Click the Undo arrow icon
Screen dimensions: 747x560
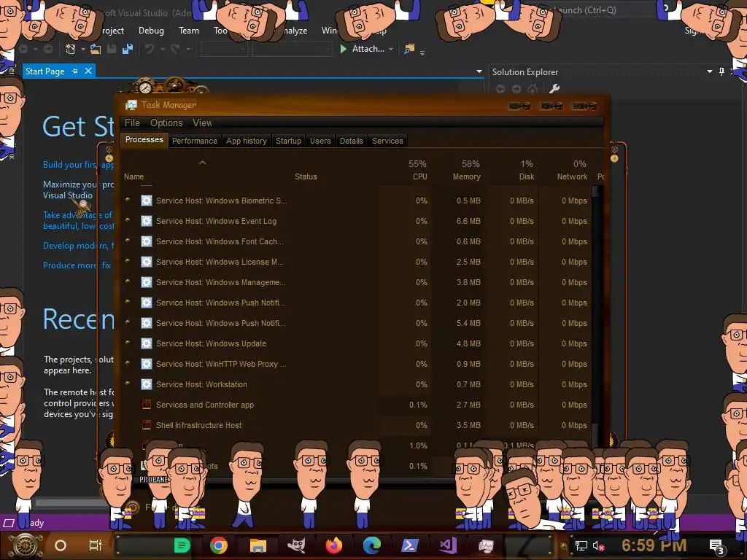(x=150, y=49)
